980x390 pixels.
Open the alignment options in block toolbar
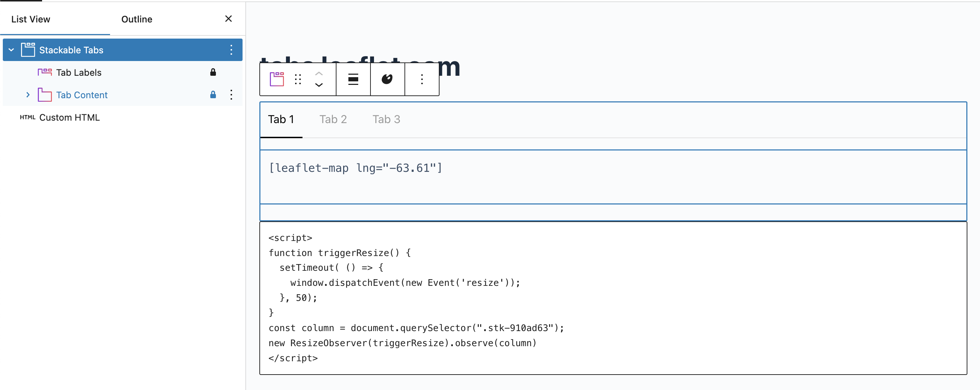(353, 79)
